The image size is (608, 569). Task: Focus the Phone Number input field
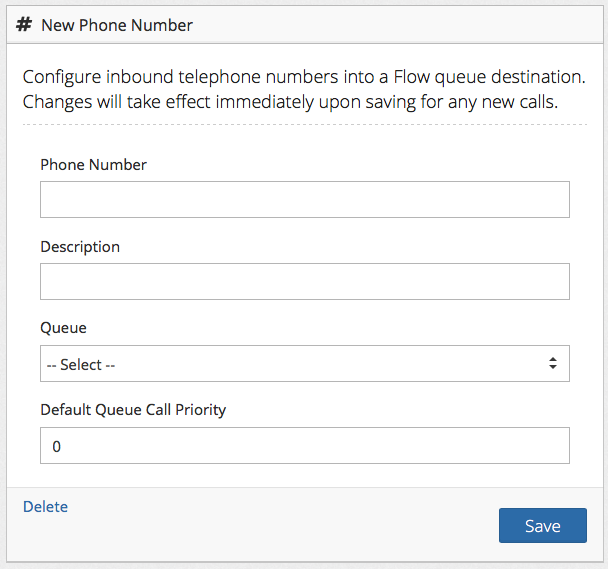coord(304,200)
